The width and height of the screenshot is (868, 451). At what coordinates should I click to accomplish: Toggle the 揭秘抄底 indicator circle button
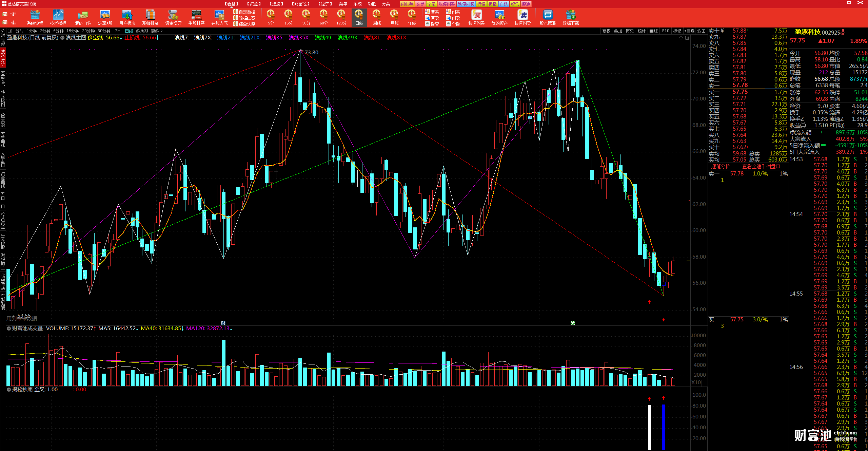[9, 390]
